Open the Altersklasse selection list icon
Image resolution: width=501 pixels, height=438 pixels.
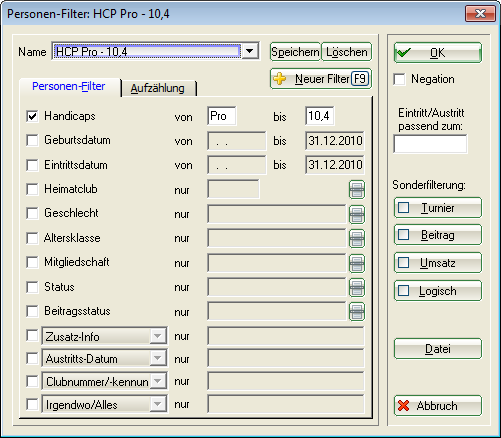pyautogui.click(x=357, y=239)
